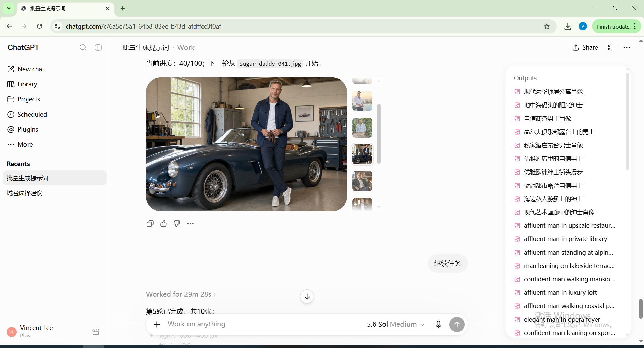This screenshot has height=348, width=644.
Task: Expand the Worked for 29m 28s details
Action: (181, 294)
